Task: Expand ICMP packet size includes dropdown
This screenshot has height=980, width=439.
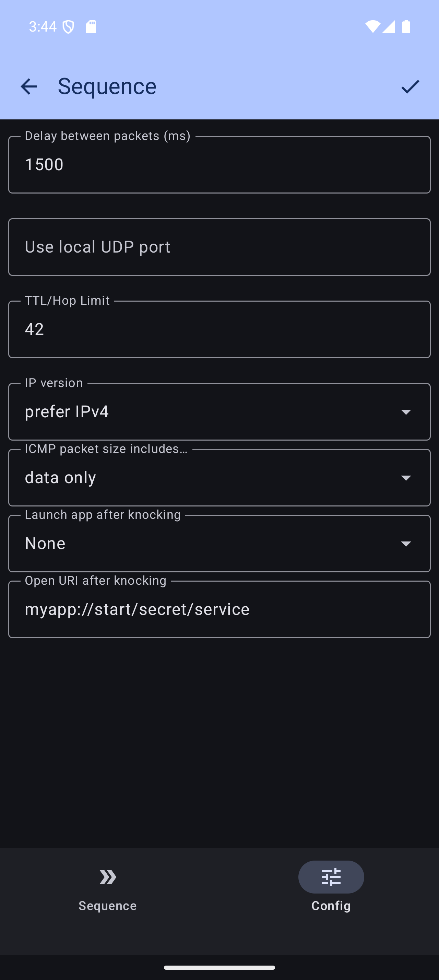Action: pos(219,477)
